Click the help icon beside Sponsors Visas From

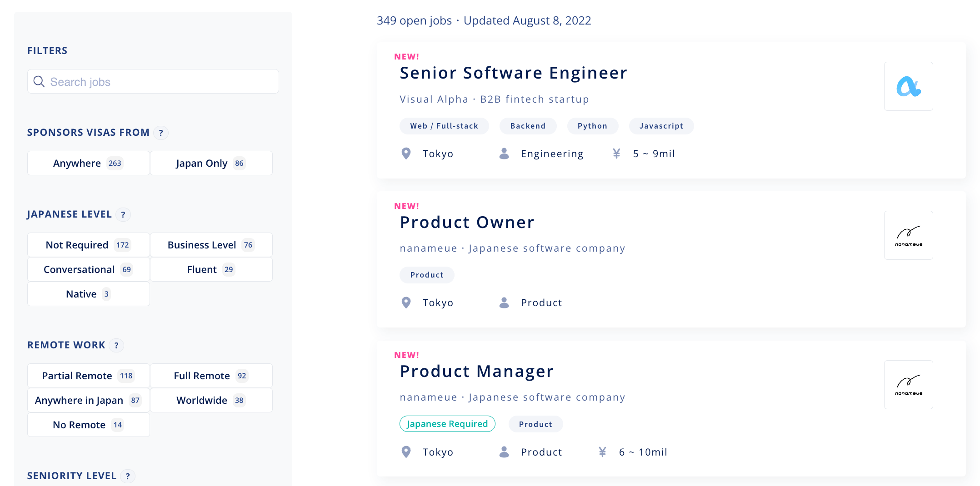point(161,133)
